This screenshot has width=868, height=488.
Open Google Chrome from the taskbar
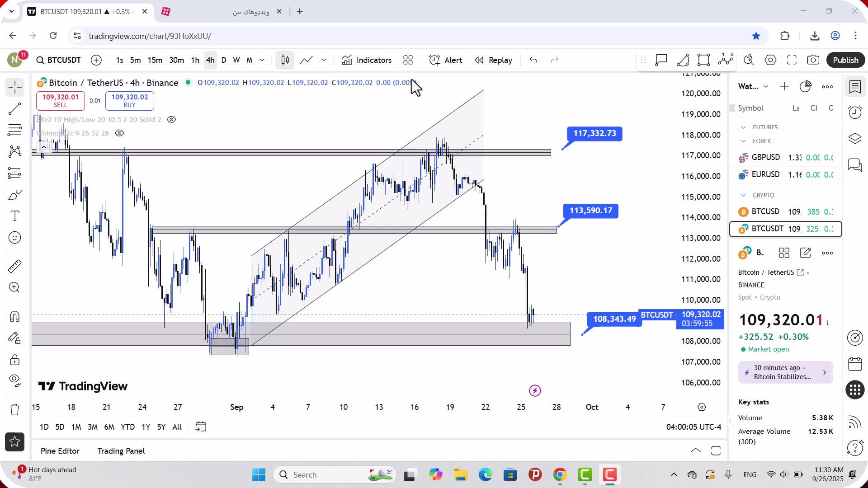560,475
